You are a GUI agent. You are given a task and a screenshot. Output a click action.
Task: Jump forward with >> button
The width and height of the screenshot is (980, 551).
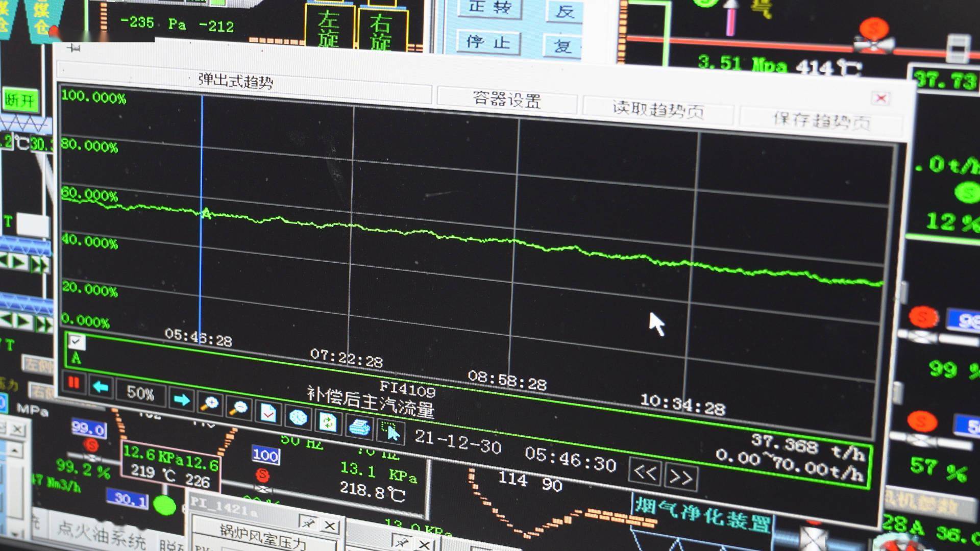click(x=681, y=477)
